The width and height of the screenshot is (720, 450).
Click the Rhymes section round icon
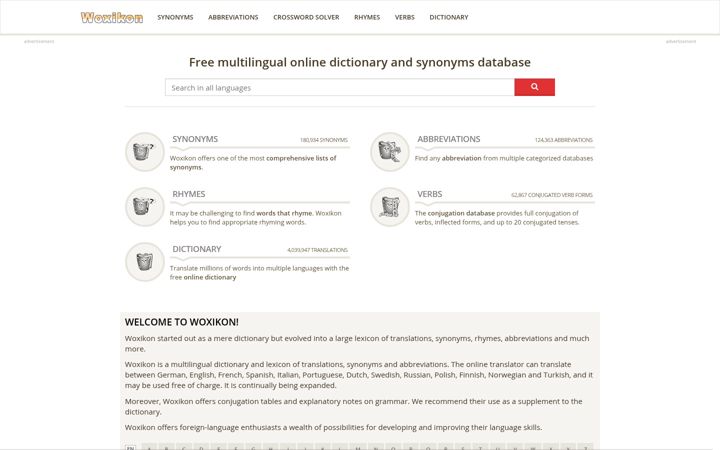tap(145, 207)
